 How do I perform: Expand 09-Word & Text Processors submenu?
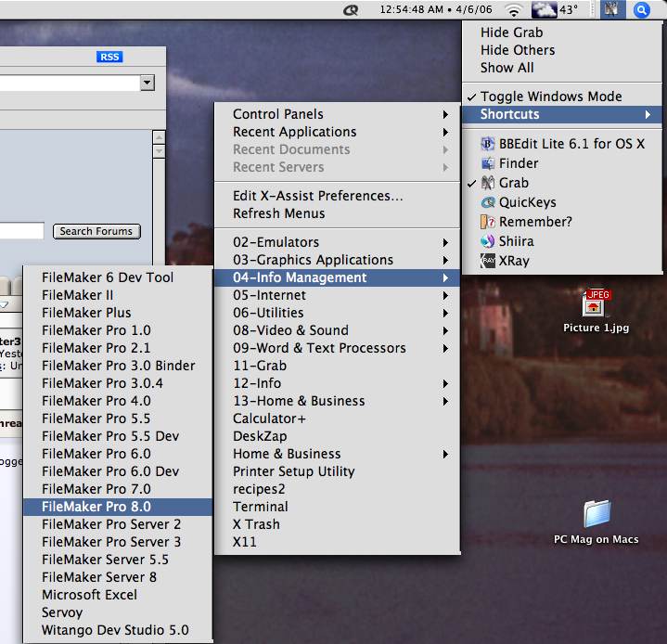(x=338, y=348)
